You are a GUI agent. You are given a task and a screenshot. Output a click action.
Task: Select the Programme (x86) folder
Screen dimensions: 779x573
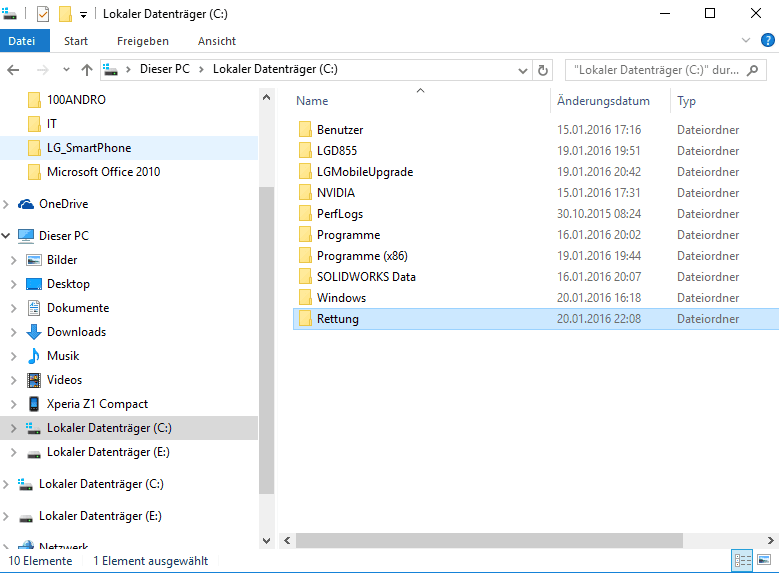362,256
